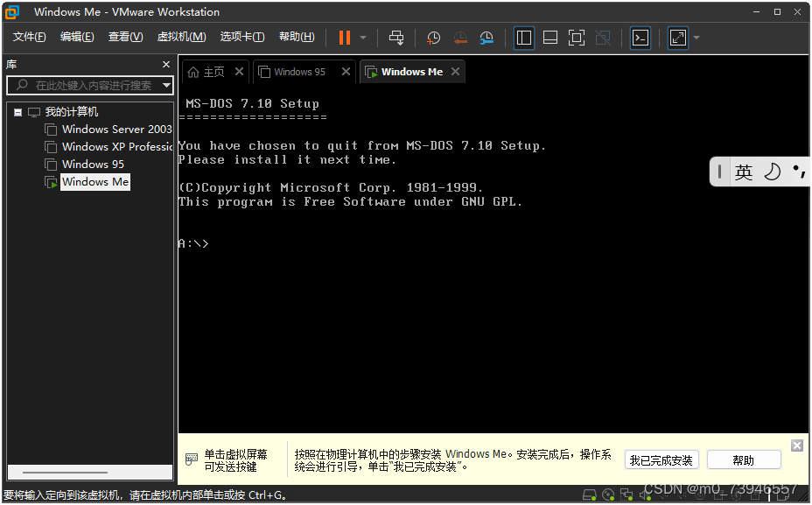Open the 查看(V) menu

125,37
